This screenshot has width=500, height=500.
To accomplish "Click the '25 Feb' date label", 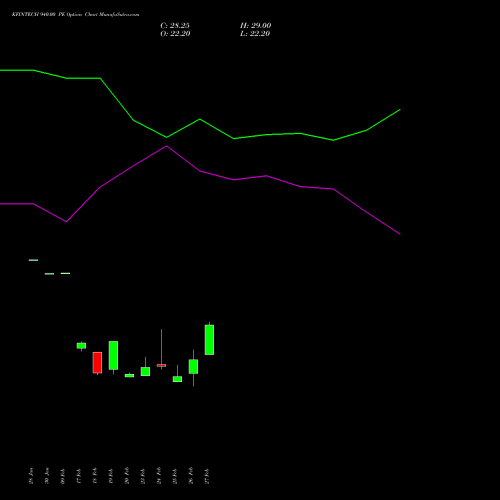I will tap(175, 476).
